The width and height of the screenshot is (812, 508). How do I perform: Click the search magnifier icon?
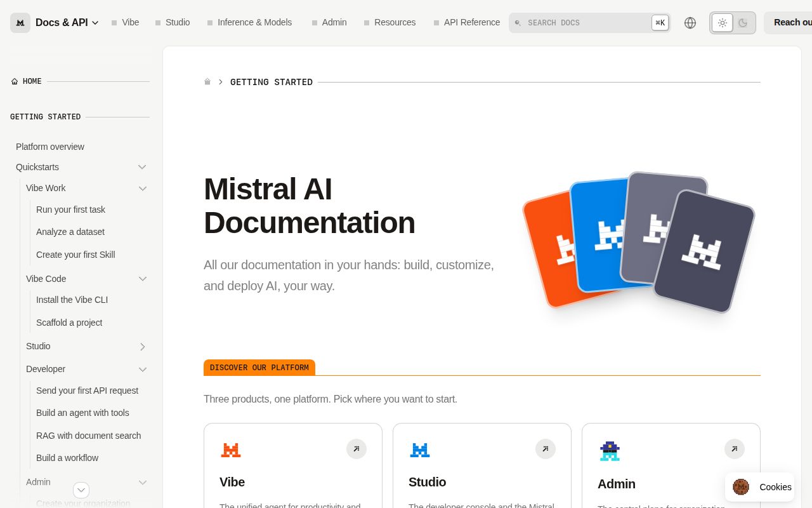click(518, 23)
